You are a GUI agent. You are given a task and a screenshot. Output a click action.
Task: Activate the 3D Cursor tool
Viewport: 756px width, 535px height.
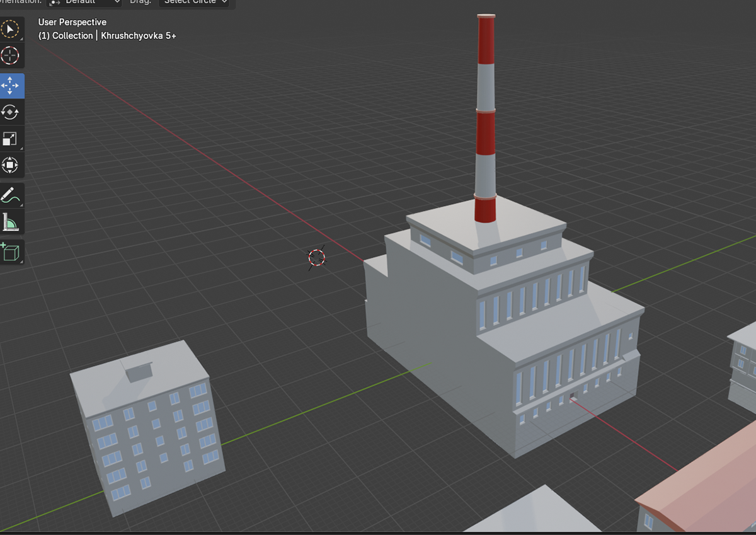10,55
